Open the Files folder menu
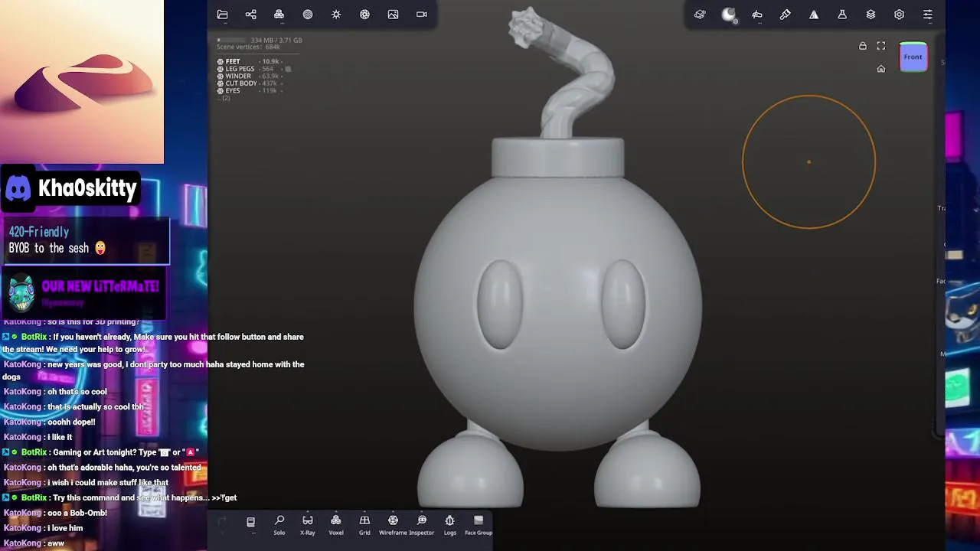Screen dimensions: 980x551 click(223, 15)
